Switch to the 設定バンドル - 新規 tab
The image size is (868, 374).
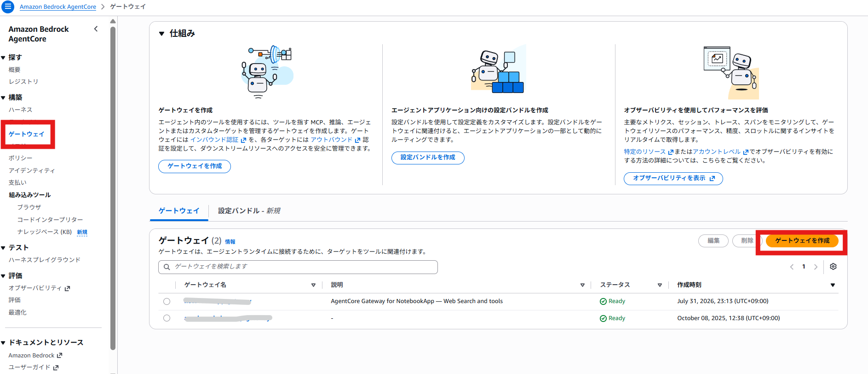pos(249,211)
